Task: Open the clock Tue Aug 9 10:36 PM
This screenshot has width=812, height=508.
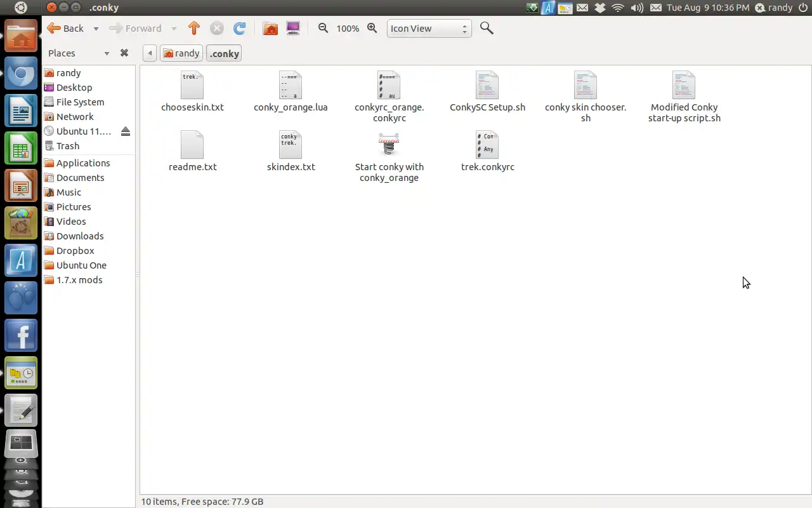Action: coord(707,8)
